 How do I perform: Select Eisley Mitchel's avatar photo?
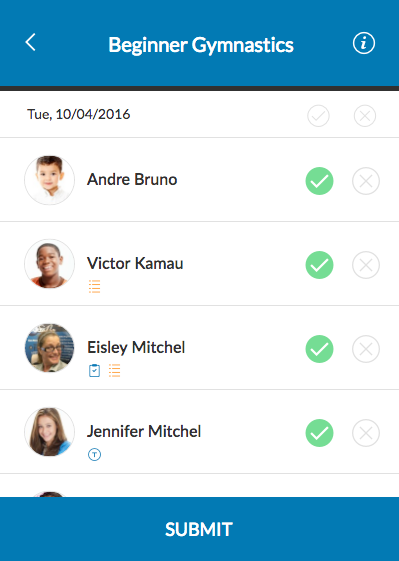pos(49,348)
